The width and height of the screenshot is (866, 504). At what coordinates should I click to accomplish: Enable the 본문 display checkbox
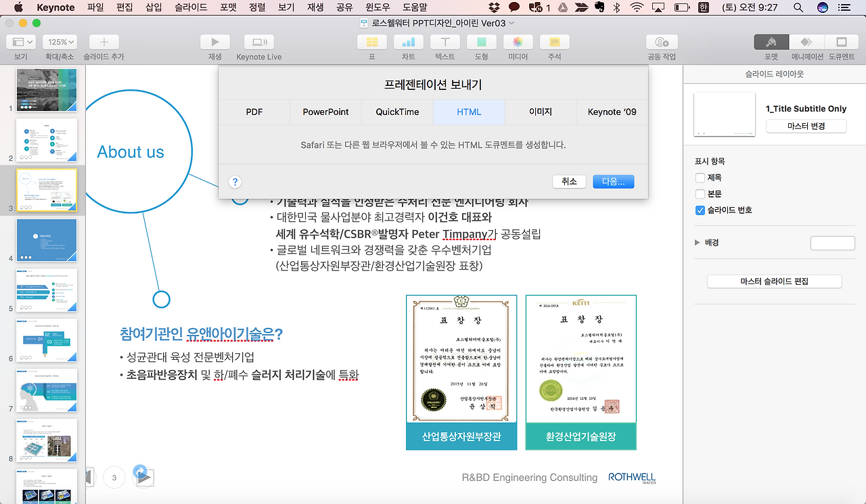pos(700,193)
